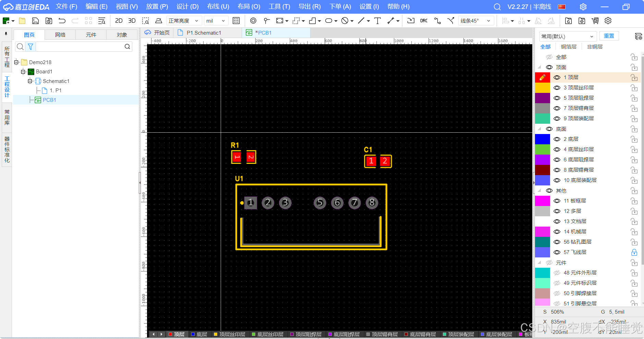The image size is (644, 339).
Task: Collapse the Demo218 project tree node
Action: pos(16,62)
